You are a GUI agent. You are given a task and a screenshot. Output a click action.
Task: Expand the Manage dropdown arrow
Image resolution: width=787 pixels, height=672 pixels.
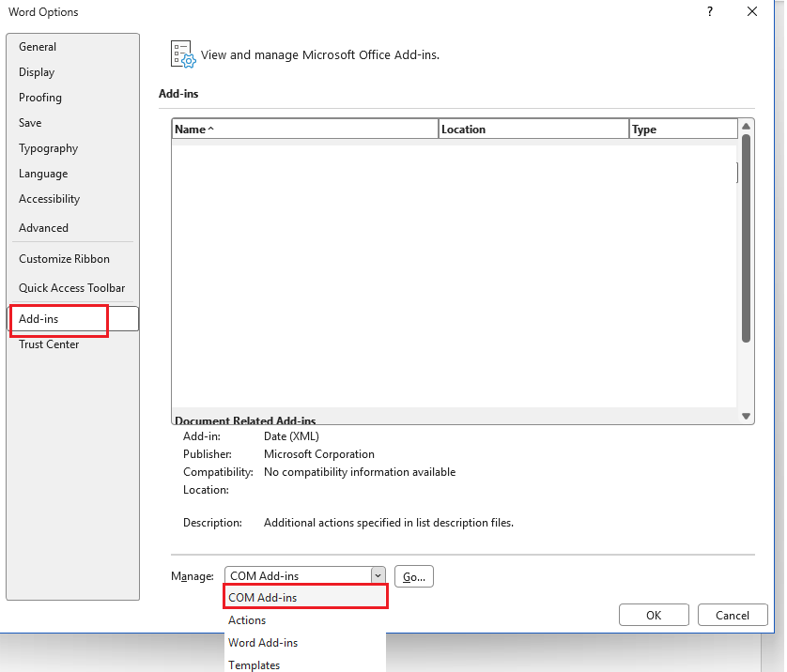coord(378,575)
